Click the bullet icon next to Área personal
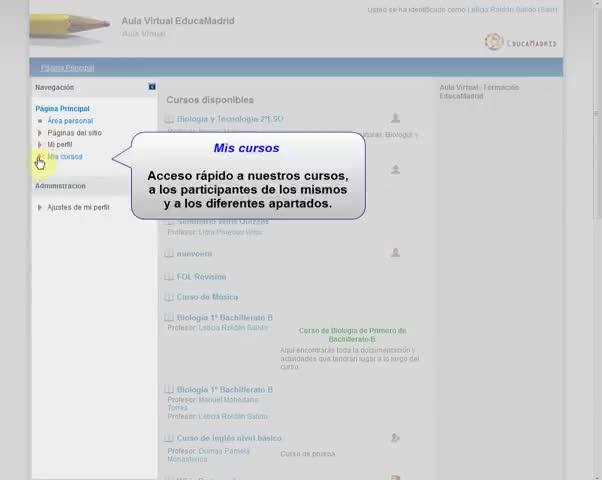The height and width of the screenshot is (480, 602). click(40, 121)
